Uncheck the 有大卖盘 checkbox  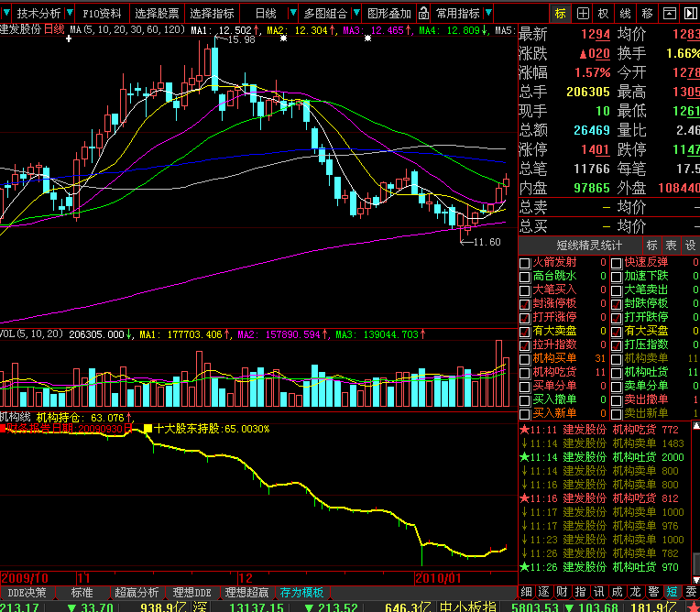pos(525,333)
